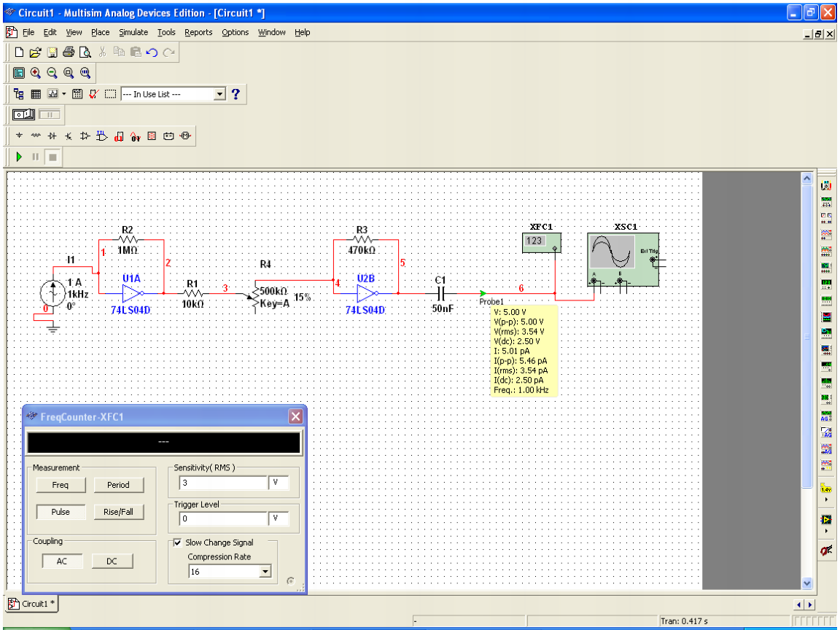Click the Sensitivity value field

point(223,483)
